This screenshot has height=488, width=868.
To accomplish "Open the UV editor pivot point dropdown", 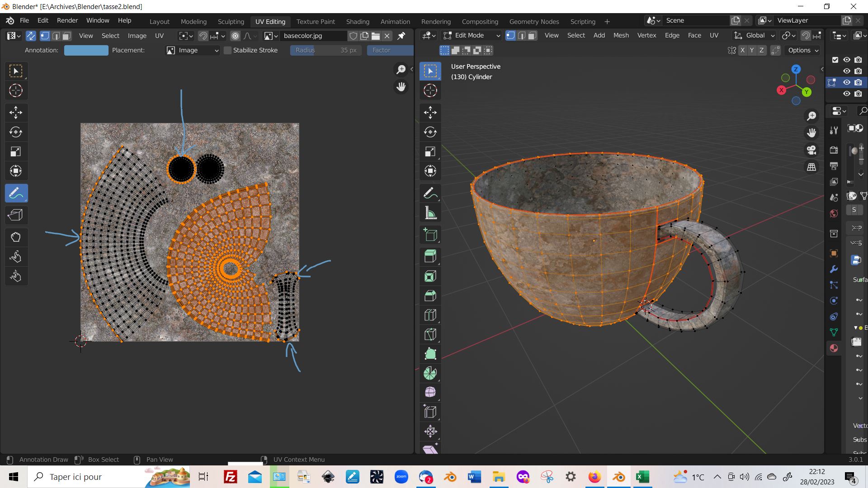I will tap(186, 36).
